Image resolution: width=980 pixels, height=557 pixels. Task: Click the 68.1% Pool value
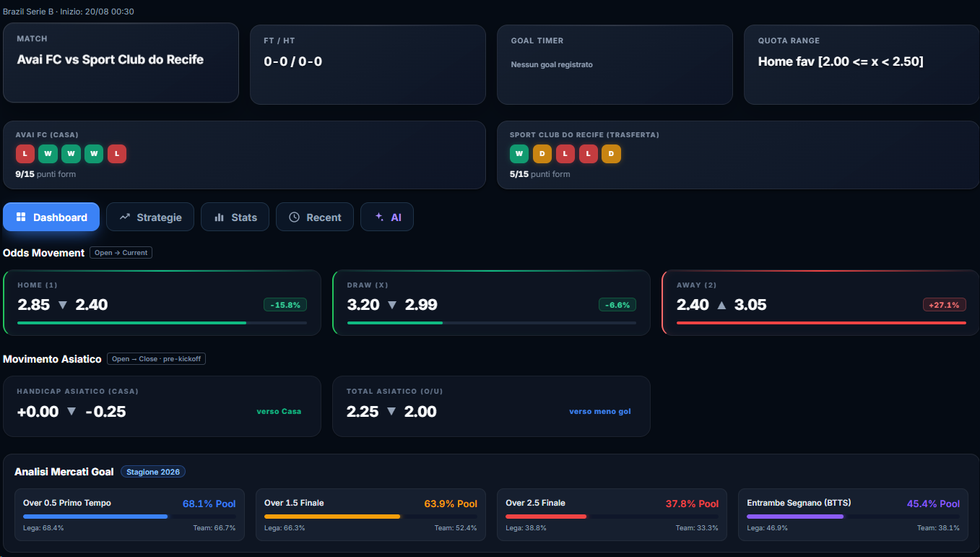click(209, 504)
